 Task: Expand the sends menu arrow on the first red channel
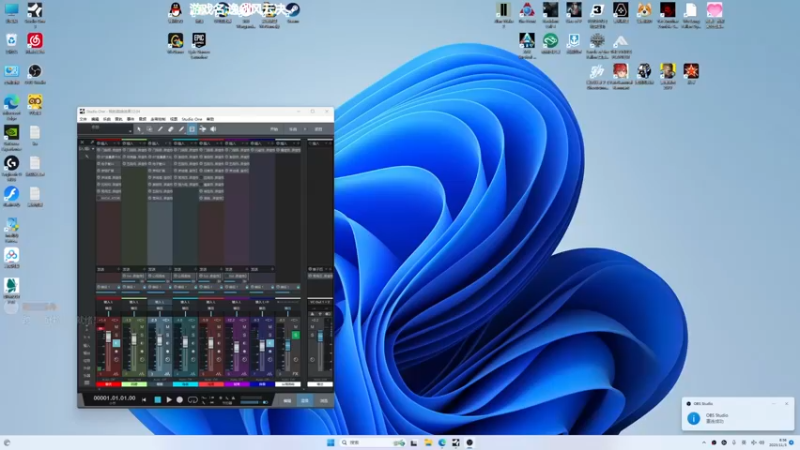118,269
